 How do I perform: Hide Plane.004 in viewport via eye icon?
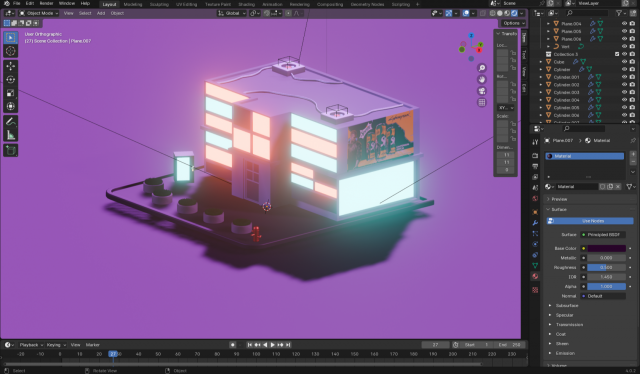[x=624, y=24]
